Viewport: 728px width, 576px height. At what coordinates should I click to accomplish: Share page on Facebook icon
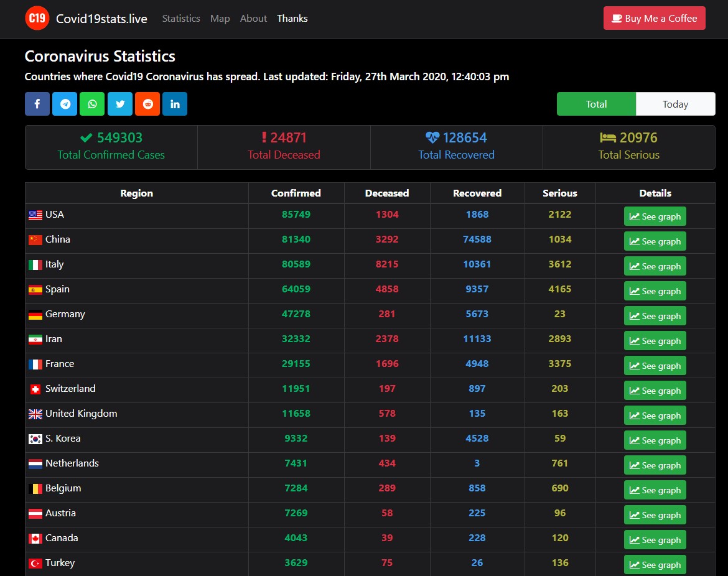pos(37,104)
